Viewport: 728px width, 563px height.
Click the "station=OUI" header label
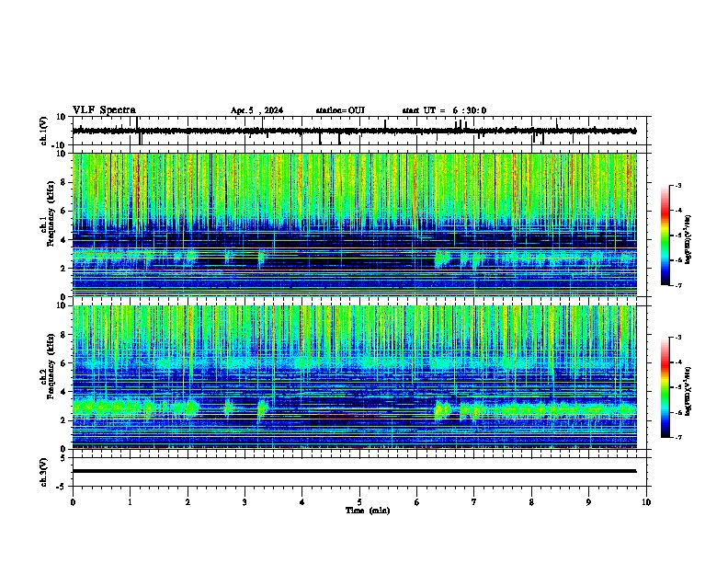pyautogui.click(x=340, y=110)
